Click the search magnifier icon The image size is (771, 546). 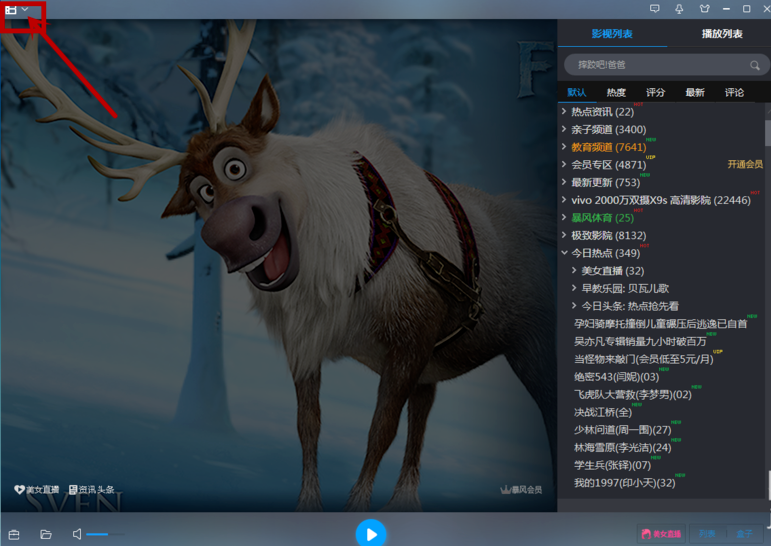point(754,65)
